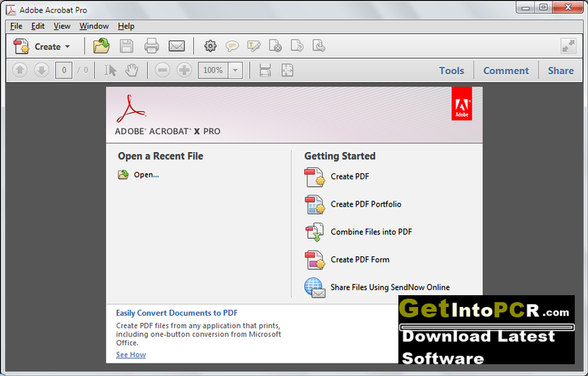Open the Window menu
This screenshot has width=588, height=376.
pyautogui.click(x=94, y=26)
